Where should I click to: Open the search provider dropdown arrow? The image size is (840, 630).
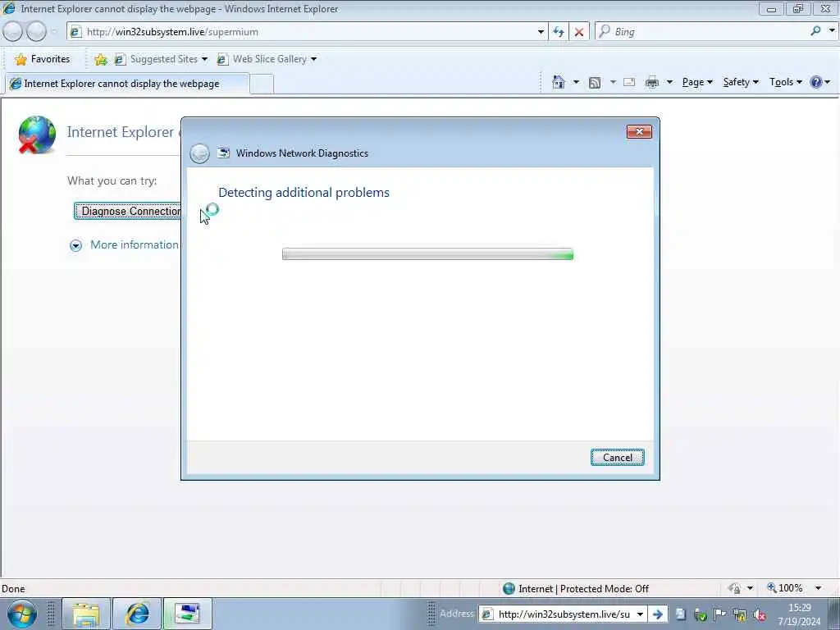[832, 30]
